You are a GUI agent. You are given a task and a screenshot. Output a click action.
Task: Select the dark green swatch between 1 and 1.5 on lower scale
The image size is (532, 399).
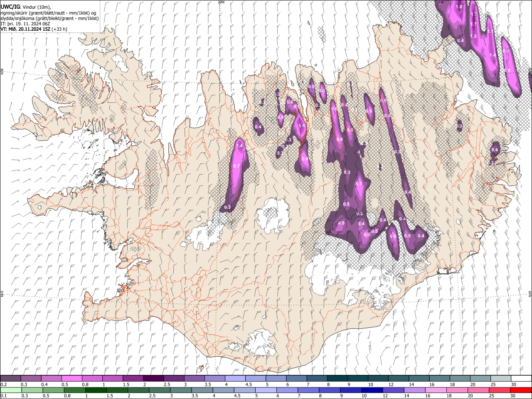point(96,390)
